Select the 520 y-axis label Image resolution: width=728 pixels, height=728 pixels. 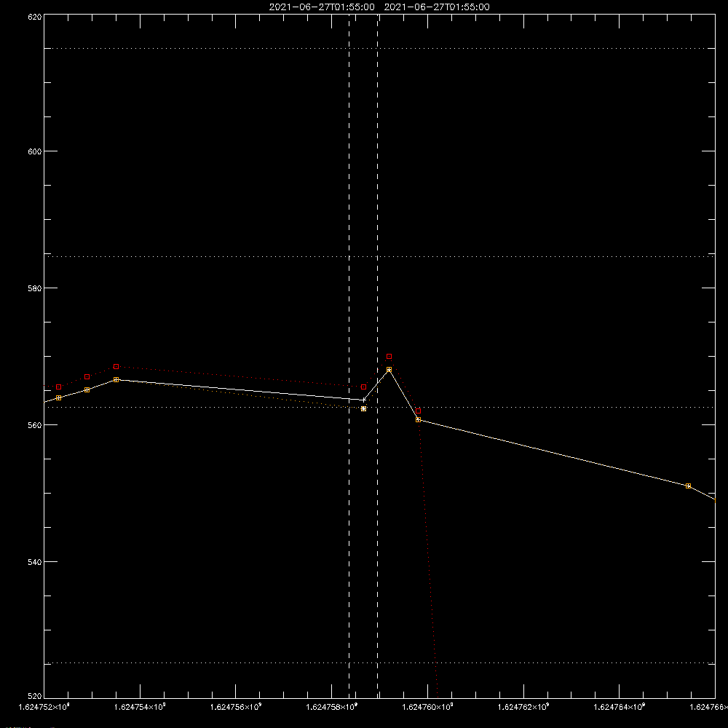click(35, 696)
